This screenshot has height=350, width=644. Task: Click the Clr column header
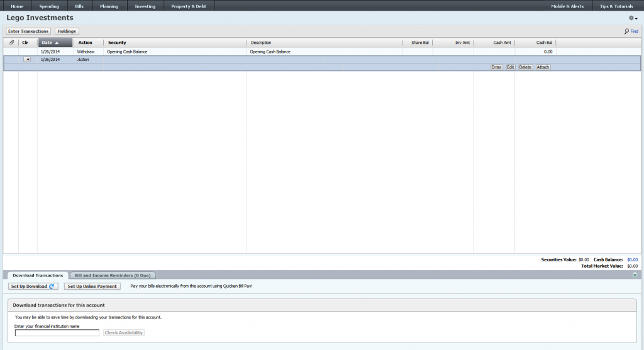pos(25,42)
